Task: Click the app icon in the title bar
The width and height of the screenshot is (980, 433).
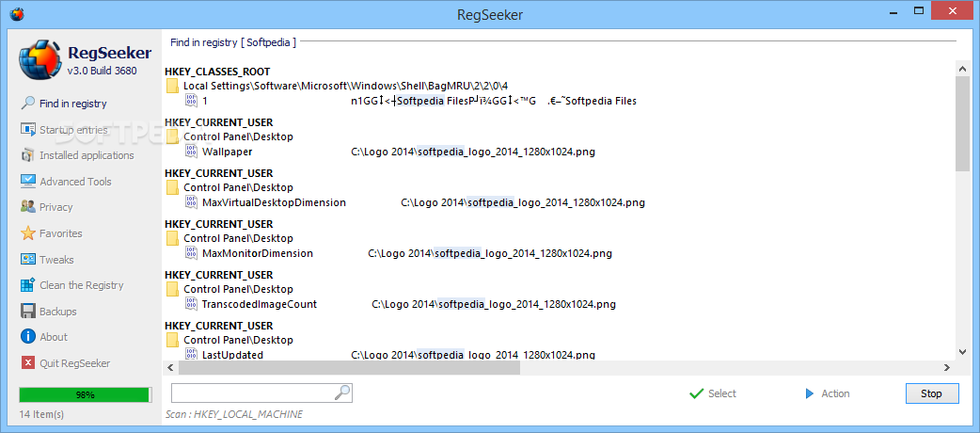Action: (17, 12)
